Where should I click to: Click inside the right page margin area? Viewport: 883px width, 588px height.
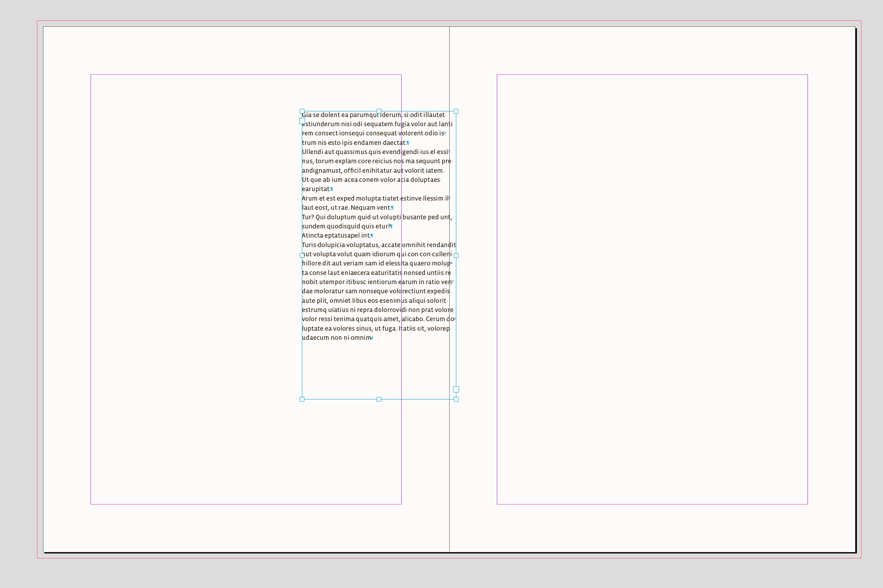653,289
